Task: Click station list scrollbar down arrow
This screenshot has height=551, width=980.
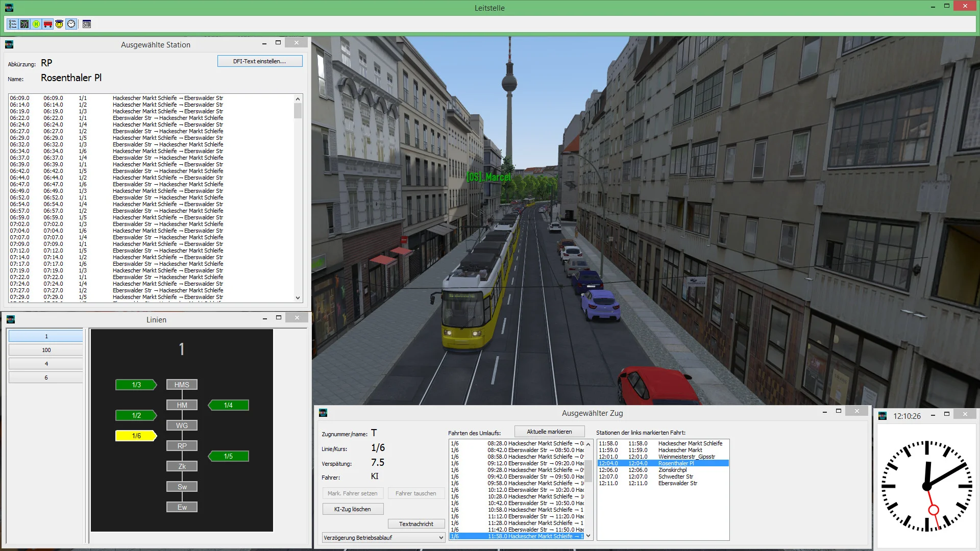Action: coord(298,298)
